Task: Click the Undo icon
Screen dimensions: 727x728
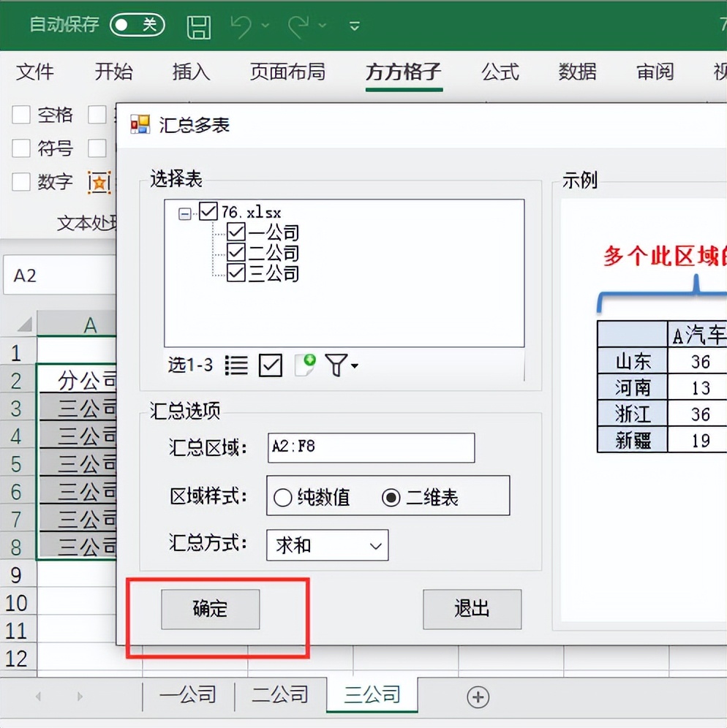Action: [x=241, y=26]
